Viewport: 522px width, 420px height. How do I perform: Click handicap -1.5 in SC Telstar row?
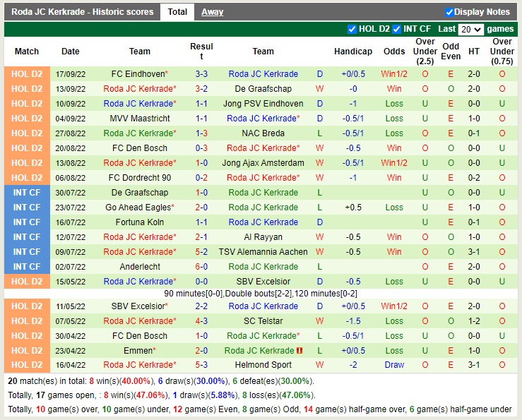(x=353, y=321)
